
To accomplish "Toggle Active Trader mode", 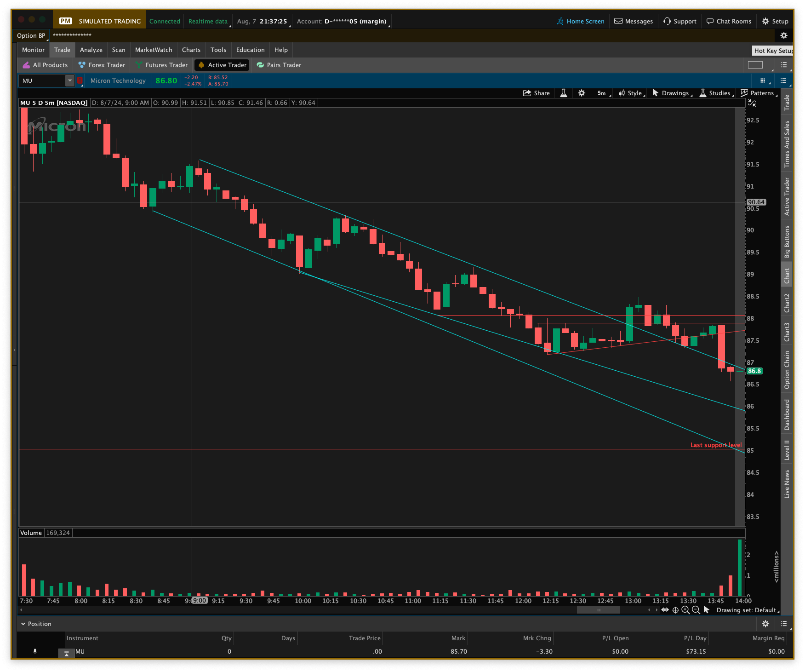I will click(x=222, y=65).
